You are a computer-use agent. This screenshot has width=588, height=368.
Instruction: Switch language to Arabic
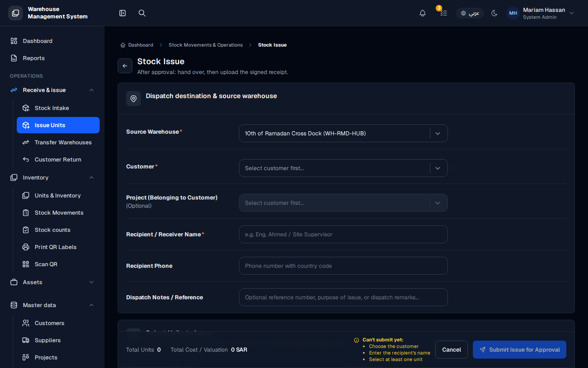coord(470,13)
